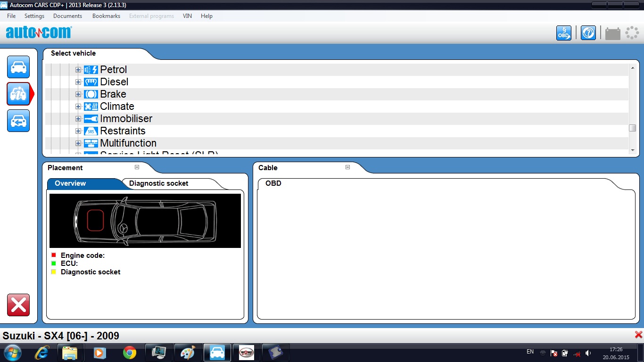Select Petrol in the vehicle tree
Viewport: 644px width, 362px height.
(114, 70)
